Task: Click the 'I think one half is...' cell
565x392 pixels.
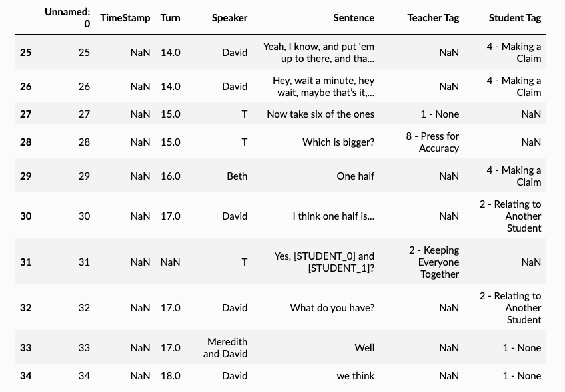Action: 333,216
